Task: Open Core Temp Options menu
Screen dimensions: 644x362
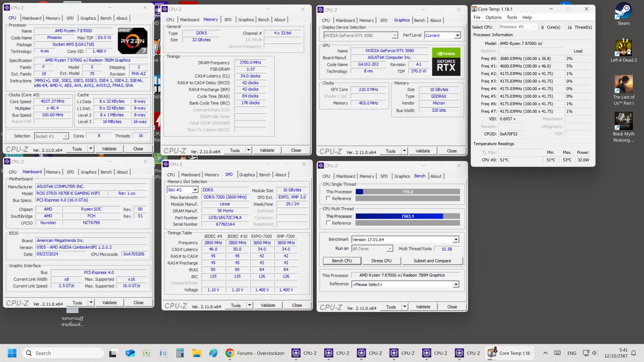Action: (493, 17)
